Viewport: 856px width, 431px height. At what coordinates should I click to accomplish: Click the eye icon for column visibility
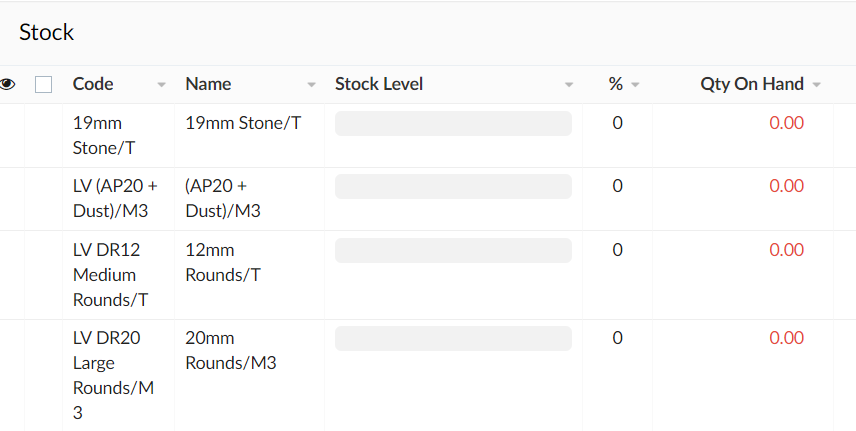point(8,84)
